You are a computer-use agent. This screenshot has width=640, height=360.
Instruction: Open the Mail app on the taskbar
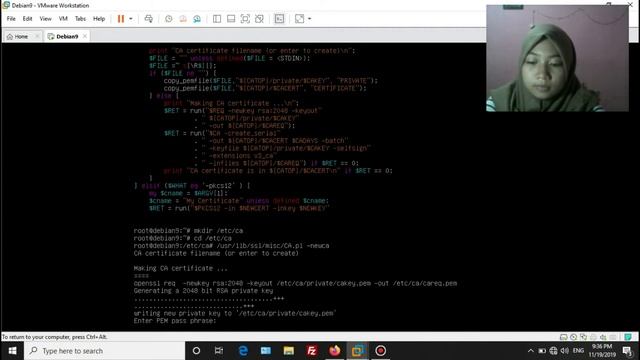tap(266, 351)
